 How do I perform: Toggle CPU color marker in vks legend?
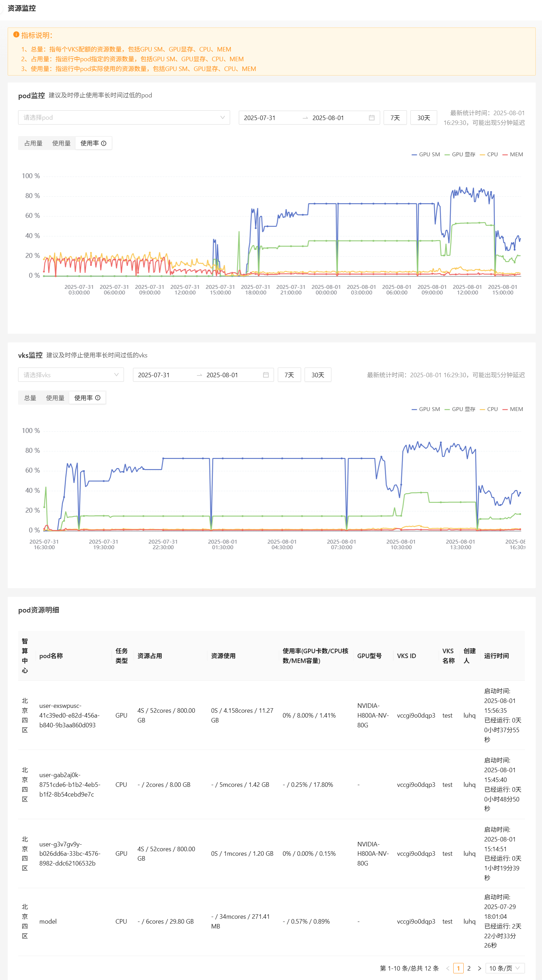click(x=482, y=409)
